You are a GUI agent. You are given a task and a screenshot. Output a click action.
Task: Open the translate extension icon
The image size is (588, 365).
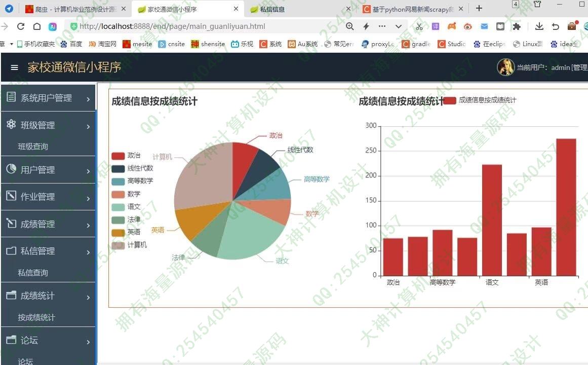436,26
